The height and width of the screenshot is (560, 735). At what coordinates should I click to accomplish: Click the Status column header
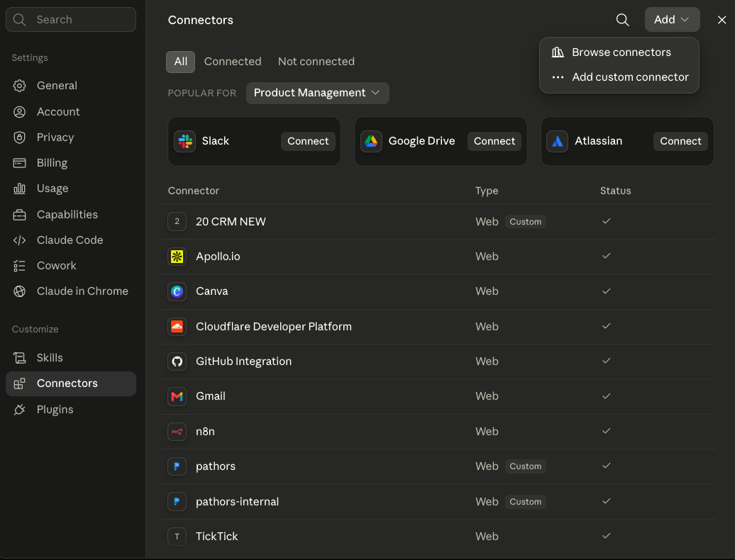coord(616,191)
